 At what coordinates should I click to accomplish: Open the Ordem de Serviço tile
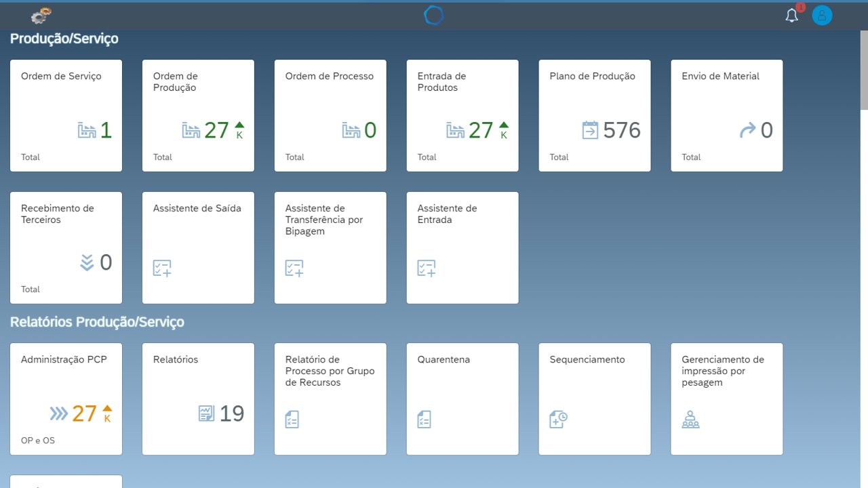tap(66, 115)
